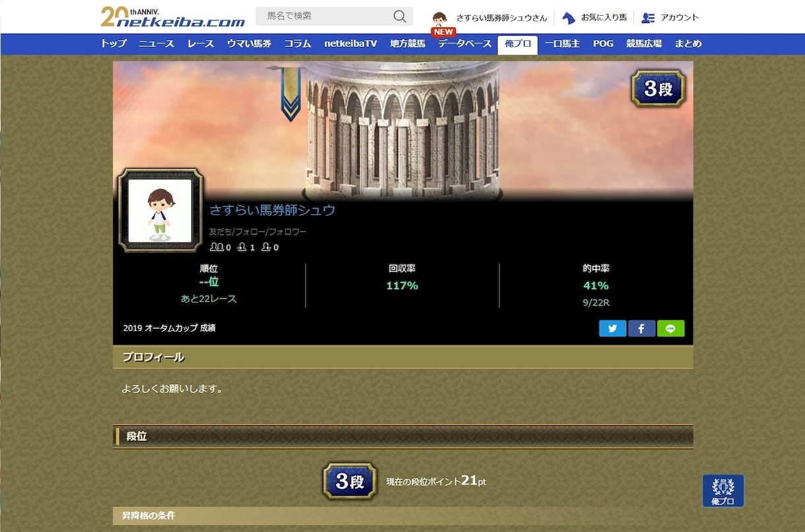Open the ニュース nav item
This screenshot has height=532, width=805.
point(156,44)
